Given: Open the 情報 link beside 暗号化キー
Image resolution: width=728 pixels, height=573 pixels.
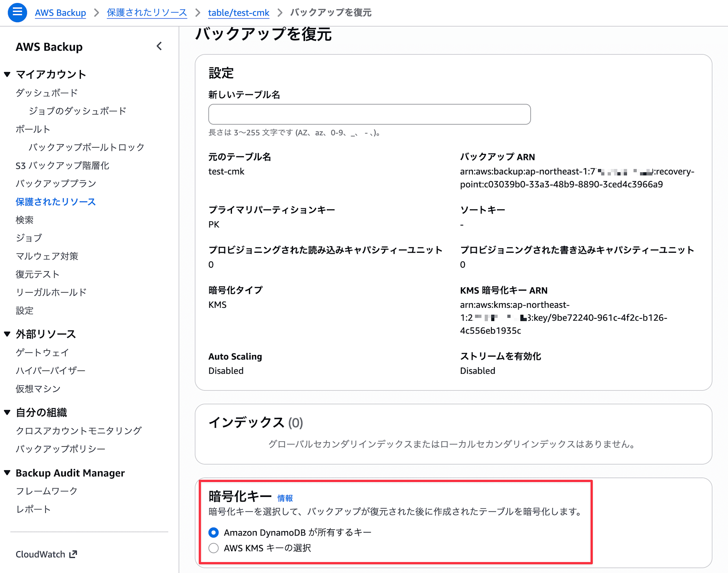Looking at the screenshot, I should click(x=285, y=498).
